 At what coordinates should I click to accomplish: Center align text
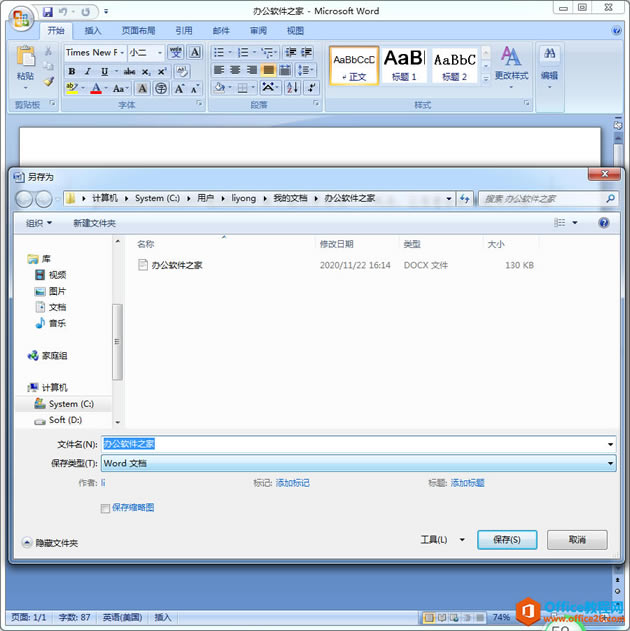(x=235, y=70)
